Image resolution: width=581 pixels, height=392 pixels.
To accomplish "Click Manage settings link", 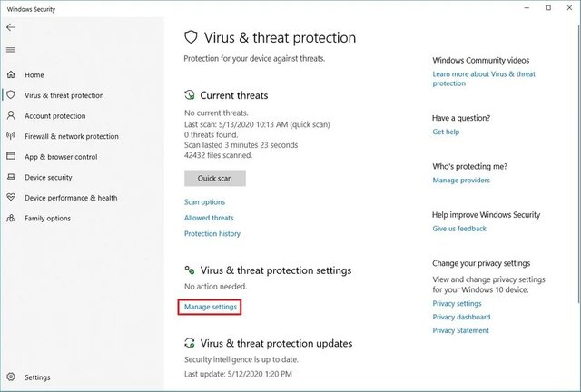I will point(211,308).
